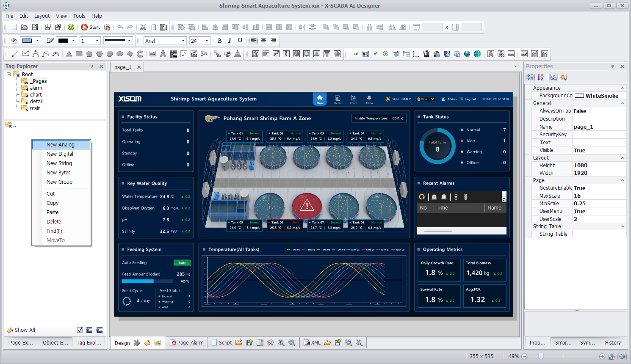Click the tools icon beside Script tab
Screen dimensions: 631x364
coord(271,342)
